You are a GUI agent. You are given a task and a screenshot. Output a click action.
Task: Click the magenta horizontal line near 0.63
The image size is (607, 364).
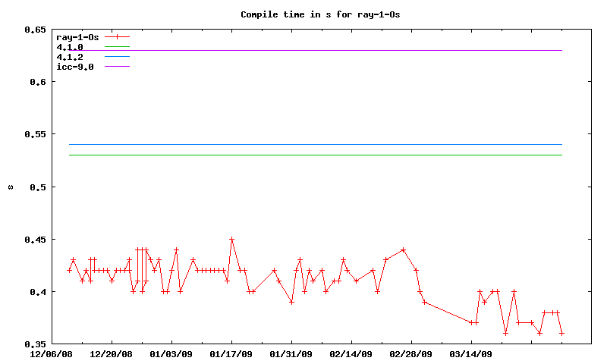[341, 50]
